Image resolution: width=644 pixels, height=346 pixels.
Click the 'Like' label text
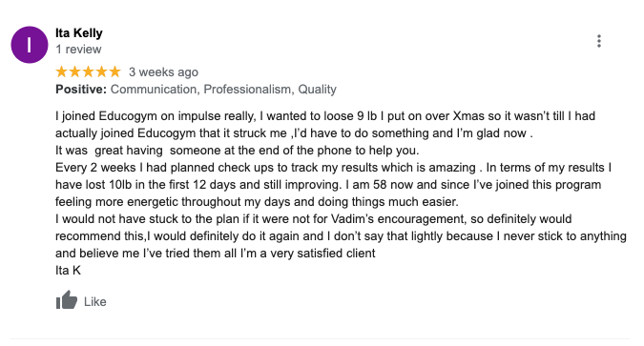94,301
